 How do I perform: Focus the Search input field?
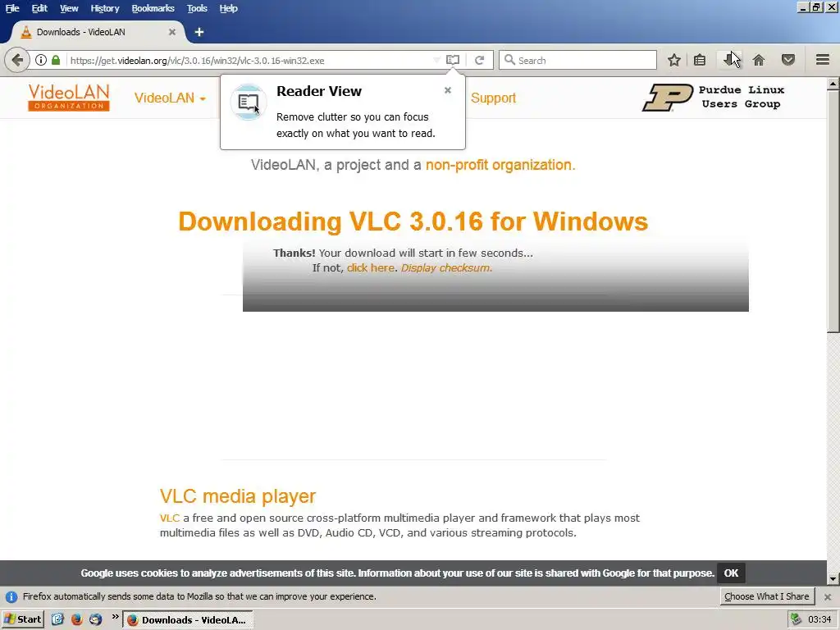click(577, 60)
